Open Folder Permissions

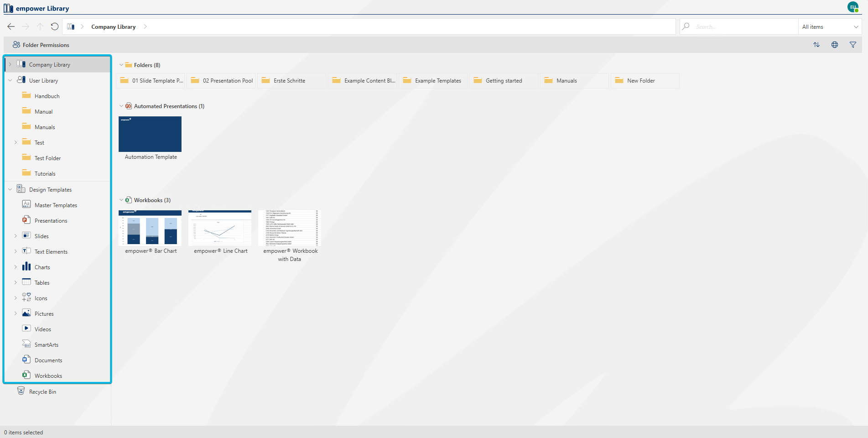pyautogui.click(x=41, y=45)
